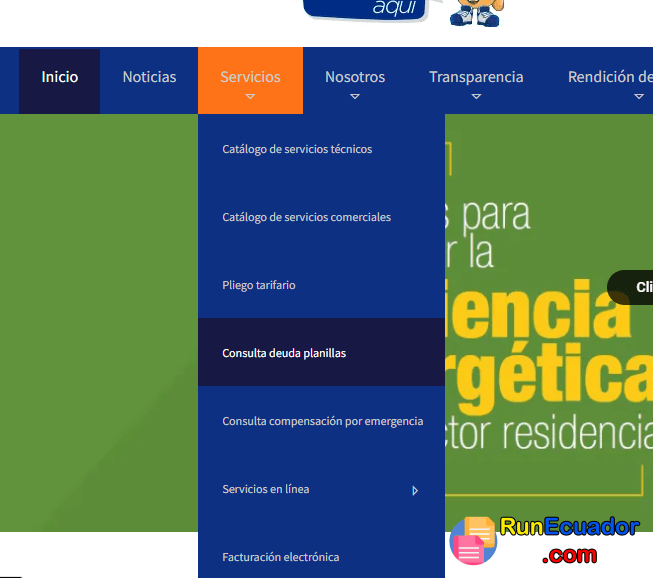Select Consulta deuda planillas
The image size is (653, 578).
[x=322, y=352]
